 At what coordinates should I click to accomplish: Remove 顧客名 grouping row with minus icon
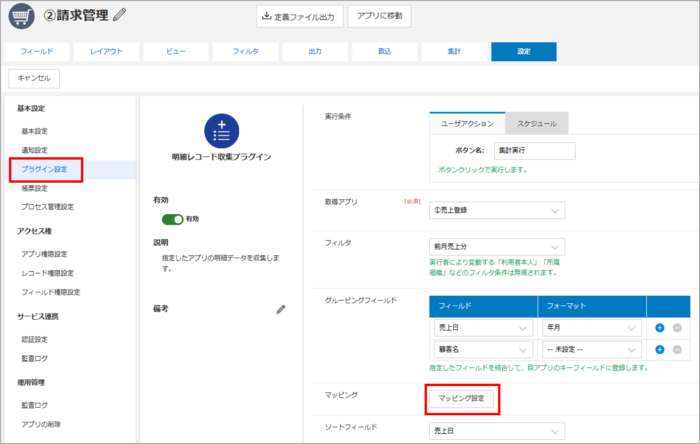point(677,349)
